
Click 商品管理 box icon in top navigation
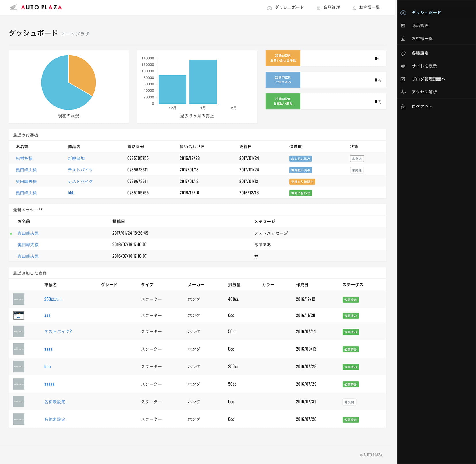click(x=318, y=8)
